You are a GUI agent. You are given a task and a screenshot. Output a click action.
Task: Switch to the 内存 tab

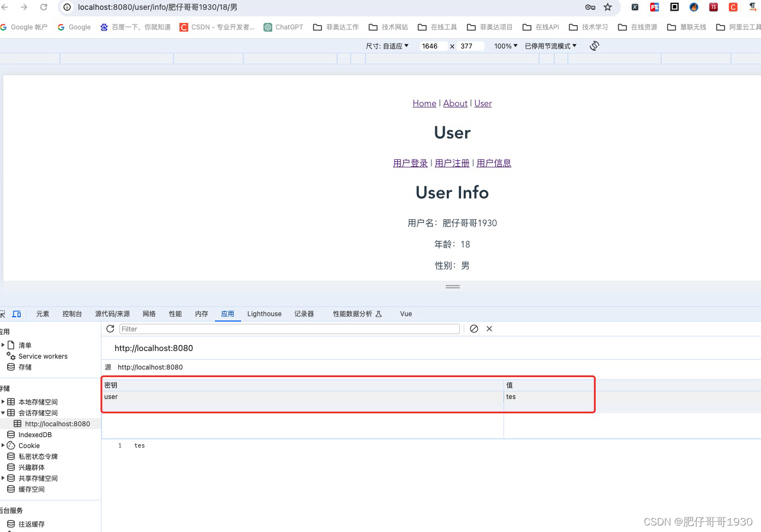point(201,314)
